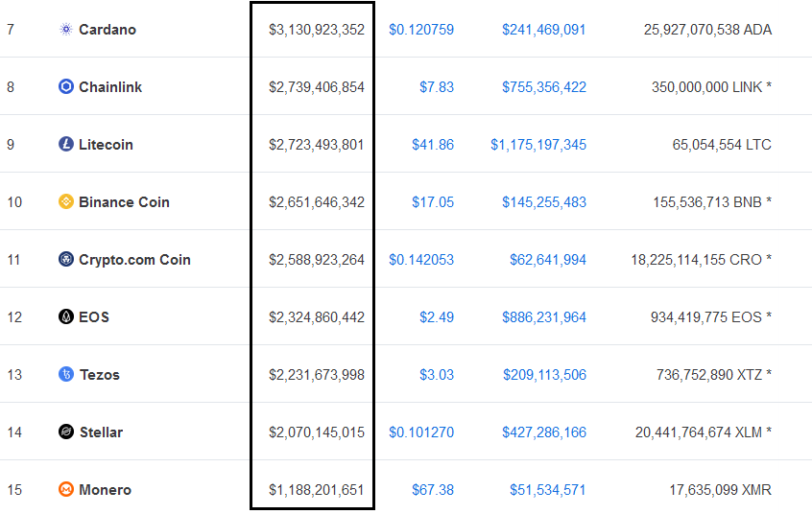Click the Crypto.com Coin icon

pyautogui.click(x=66, y=259)
